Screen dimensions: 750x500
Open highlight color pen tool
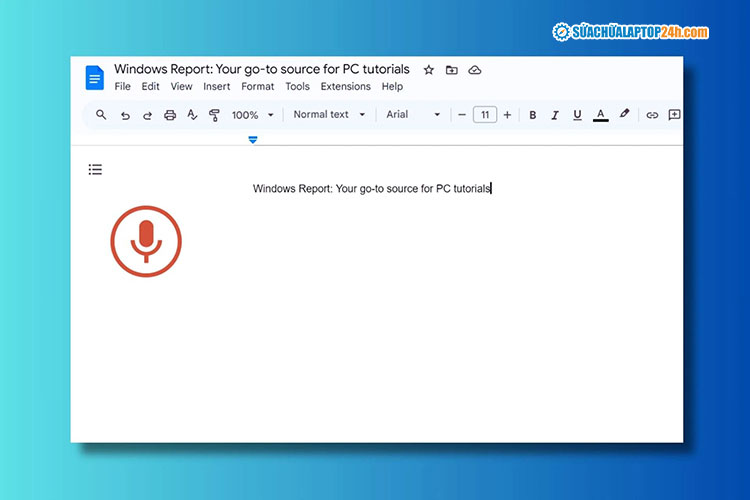[x=624, y=114]
